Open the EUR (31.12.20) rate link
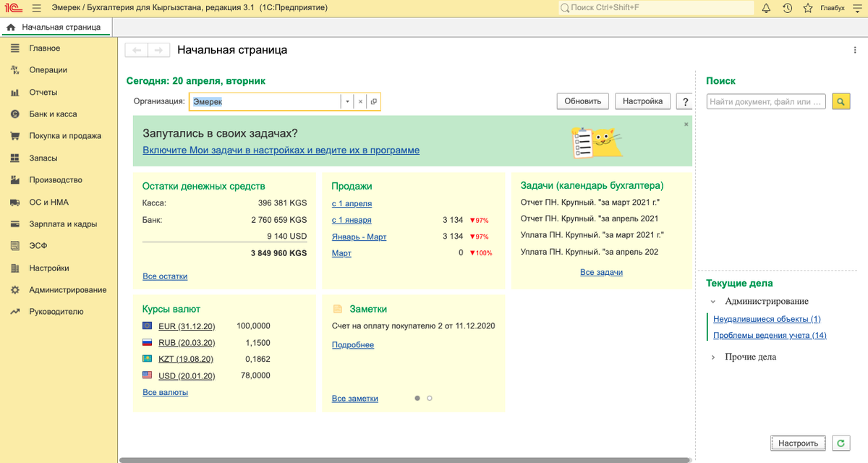The width and height of the screenshot is (868, 463). click(187, 326)
